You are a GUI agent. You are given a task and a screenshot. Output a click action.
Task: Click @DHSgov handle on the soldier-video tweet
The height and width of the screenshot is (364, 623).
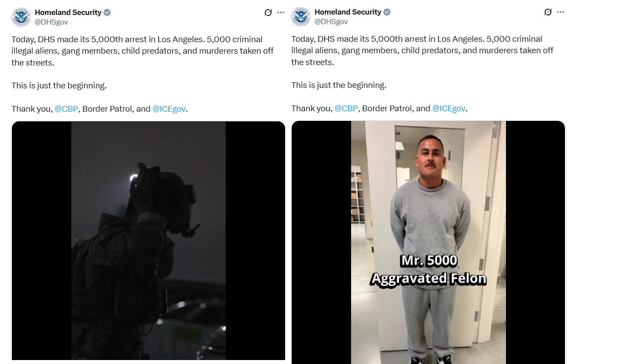pyautogui.click(x=51, y=22)
